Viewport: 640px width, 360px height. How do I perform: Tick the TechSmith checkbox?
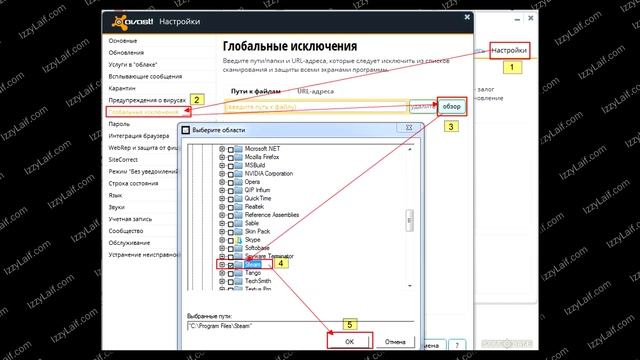[x=231, y=282]
